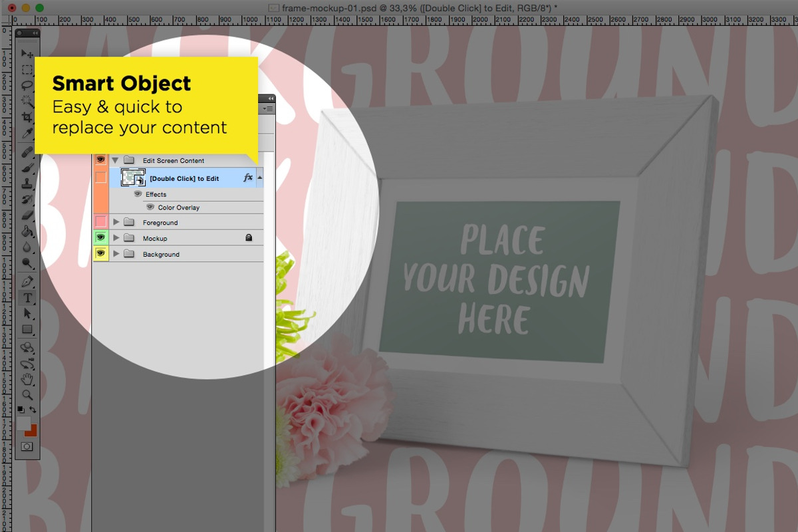Open the Layers panel options menu
Image resolution: width=798 pixels, height=532 pixels.
click(269, 108)
